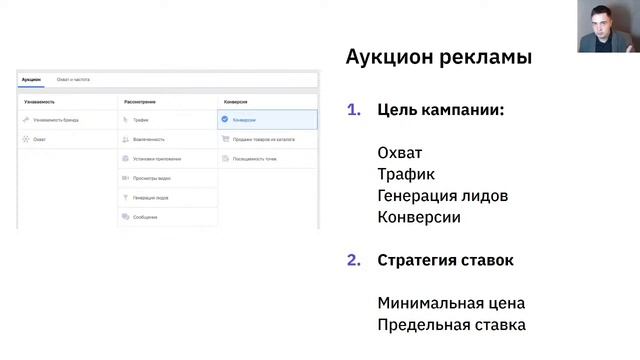Click Трафик in the Цель кампании list

tap(406, 174)
